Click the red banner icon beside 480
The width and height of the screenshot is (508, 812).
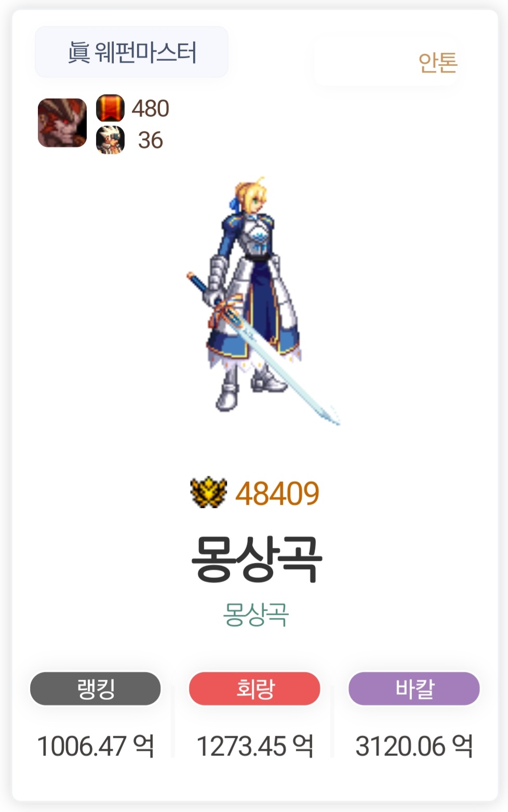(110, 108)
